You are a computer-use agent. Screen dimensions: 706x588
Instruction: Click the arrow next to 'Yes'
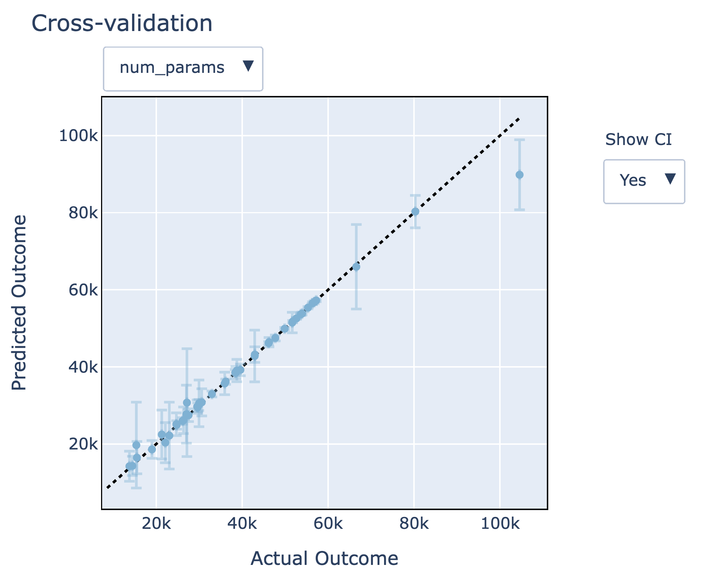670,179
